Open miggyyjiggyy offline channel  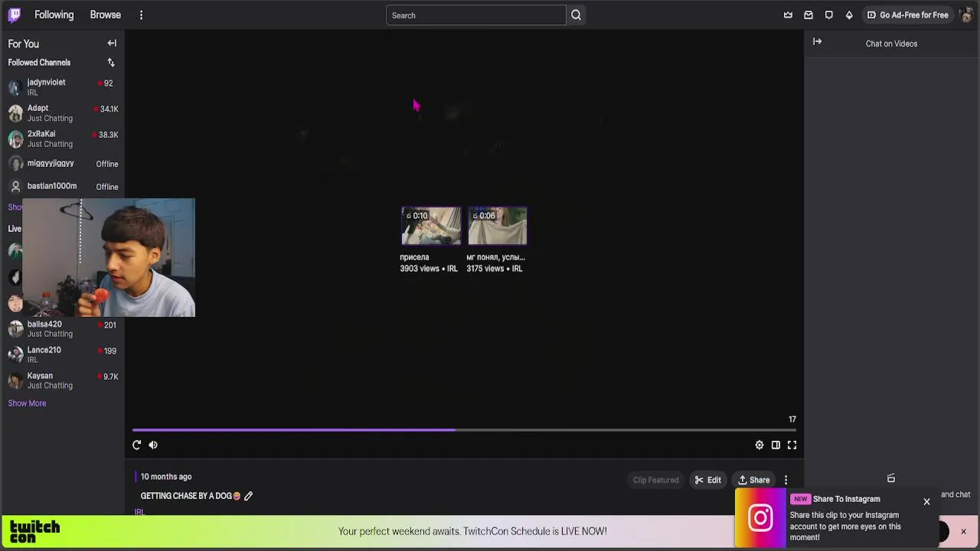62,164
